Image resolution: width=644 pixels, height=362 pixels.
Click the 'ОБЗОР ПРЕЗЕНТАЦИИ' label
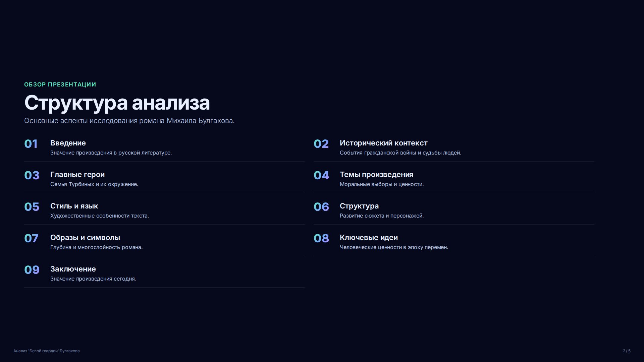click(60, 84)
